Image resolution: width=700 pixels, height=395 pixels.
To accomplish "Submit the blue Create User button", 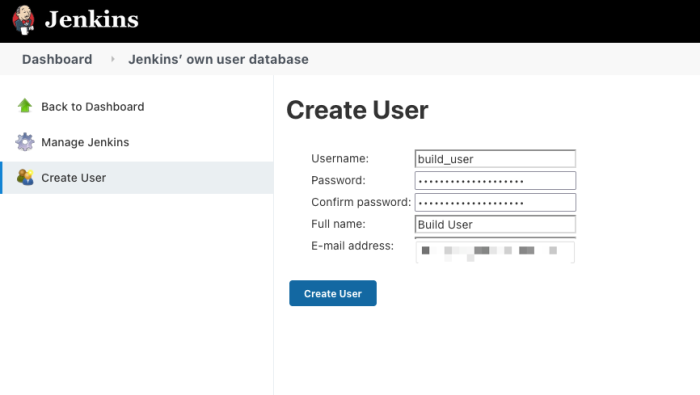I will (x=333, y=293).
